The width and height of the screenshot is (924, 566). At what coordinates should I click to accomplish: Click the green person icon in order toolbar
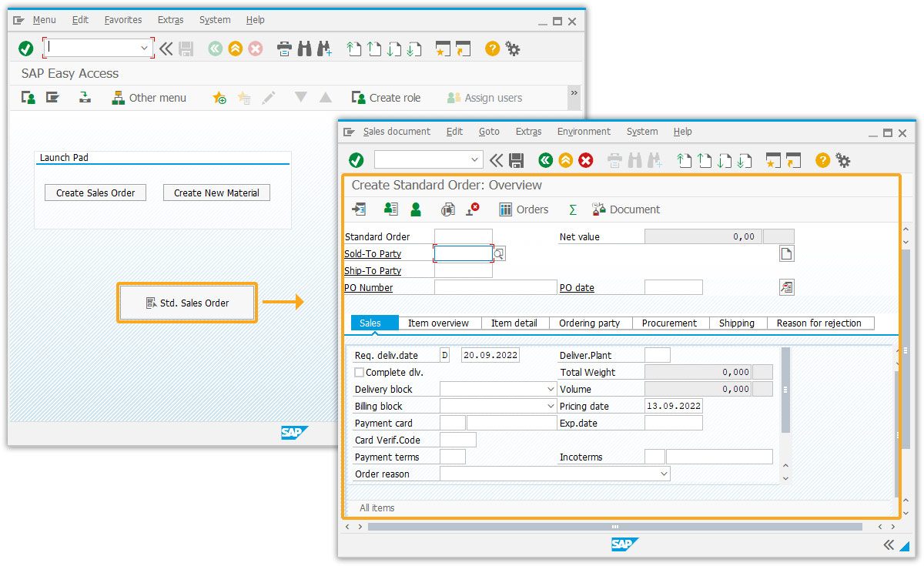click(x=416, y=209)
